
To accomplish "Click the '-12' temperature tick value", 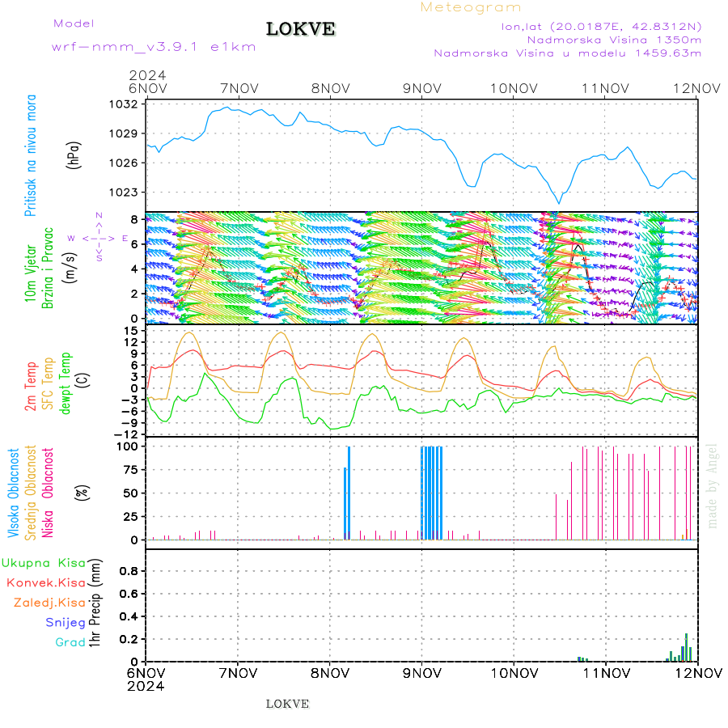I will 126,434.
